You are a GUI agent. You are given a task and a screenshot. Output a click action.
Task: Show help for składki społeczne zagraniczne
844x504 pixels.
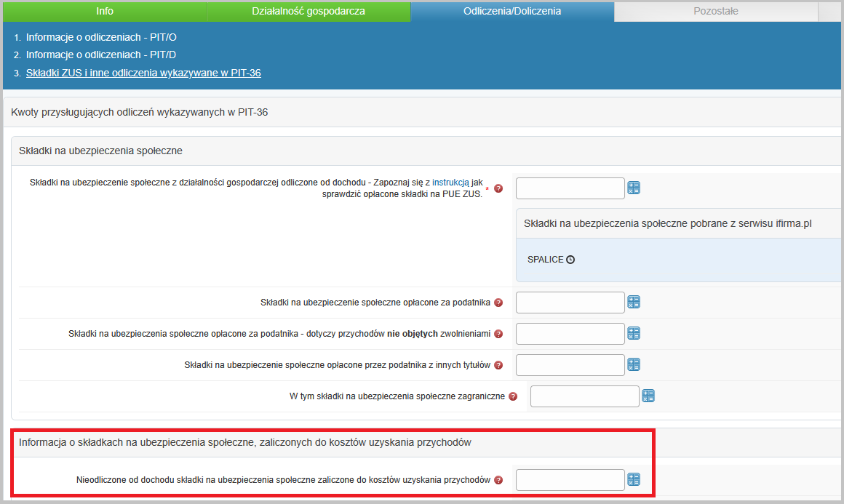coord(513,396)
